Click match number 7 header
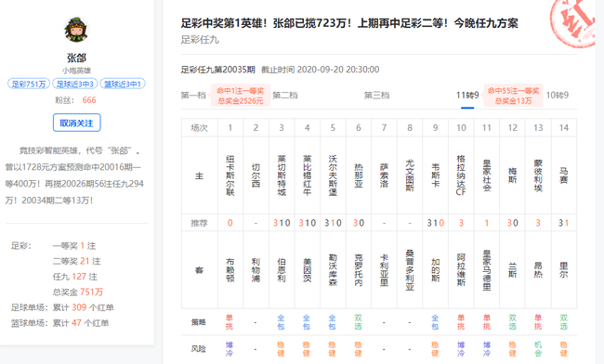 pos(384,128)
